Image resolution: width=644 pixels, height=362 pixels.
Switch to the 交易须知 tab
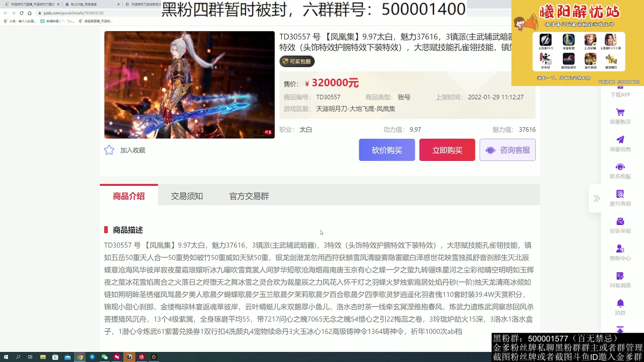pyautogui.click(x=187, y=196)
